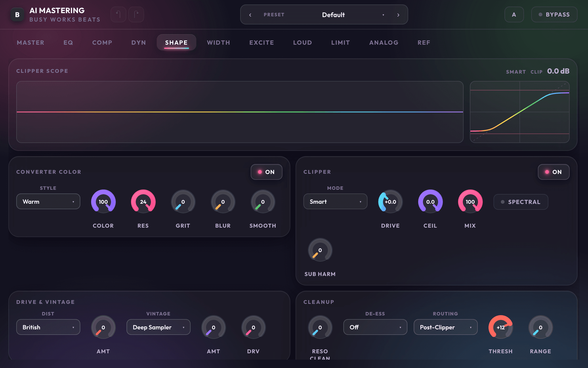The image size is (588, 368).
Task: Click the clipper scope waveform display
Action: coord(240,112)
